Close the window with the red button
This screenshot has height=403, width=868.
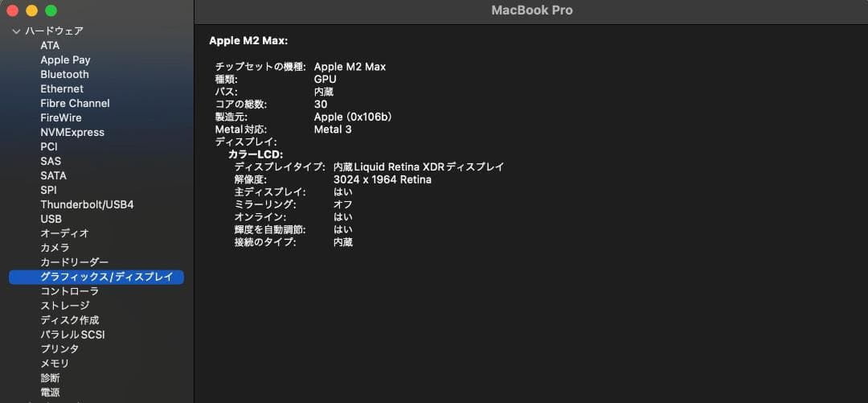coord(13,10)
